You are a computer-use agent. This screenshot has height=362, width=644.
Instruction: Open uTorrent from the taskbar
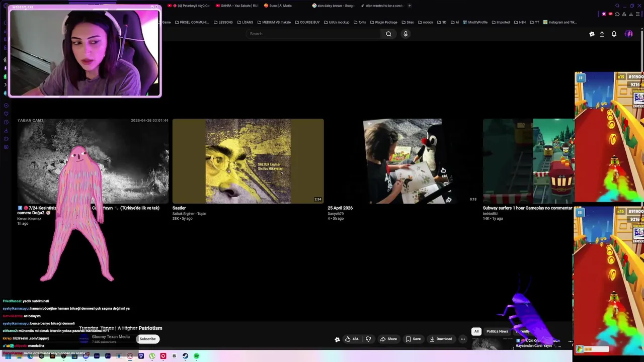coord(152,356)
